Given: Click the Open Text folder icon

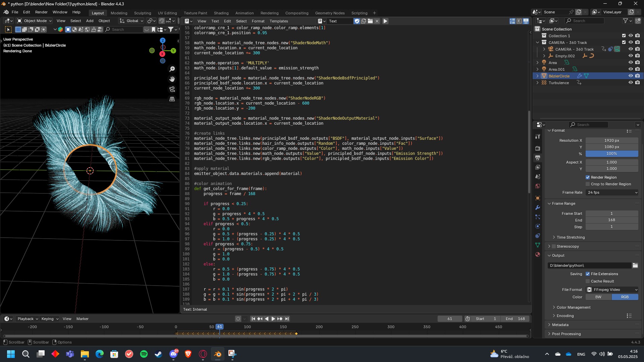Looking at the screenshot, I should (370, 21).
